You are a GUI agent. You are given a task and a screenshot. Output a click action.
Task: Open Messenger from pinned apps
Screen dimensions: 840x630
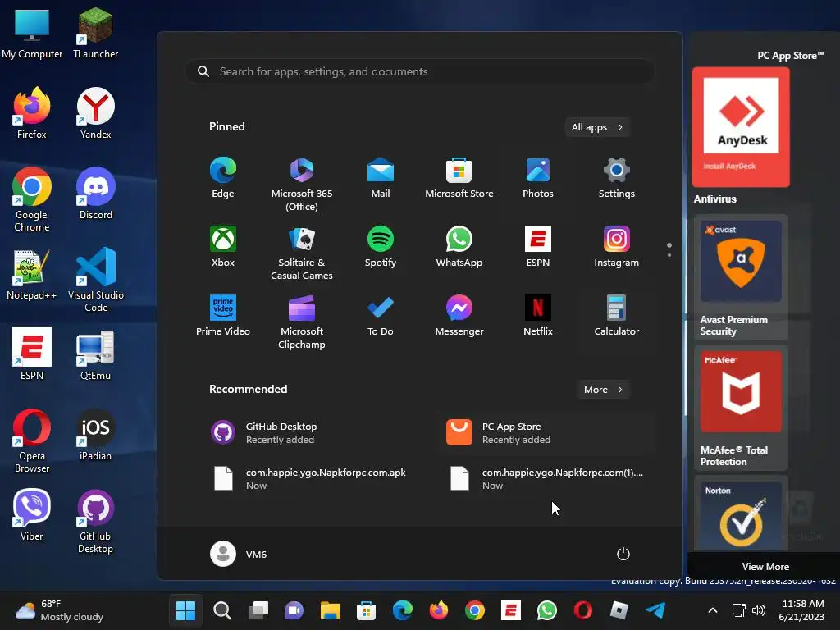click(x=459, y=316)
